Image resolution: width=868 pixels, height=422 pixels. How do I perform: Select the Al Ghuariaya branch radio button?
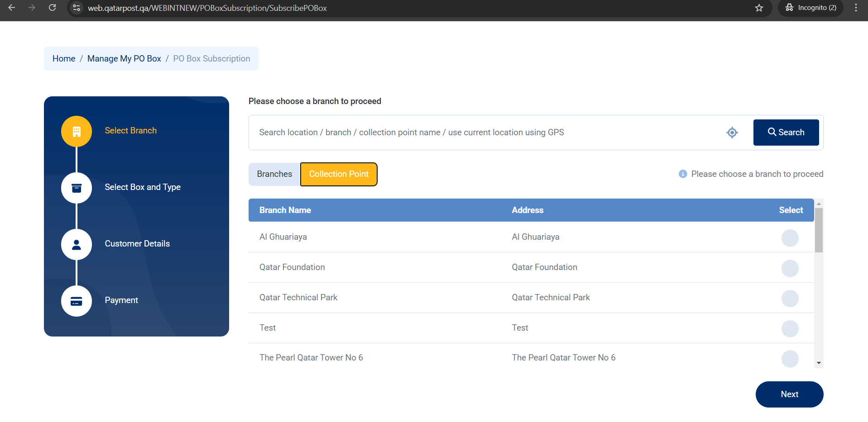(x=790, y=238)
